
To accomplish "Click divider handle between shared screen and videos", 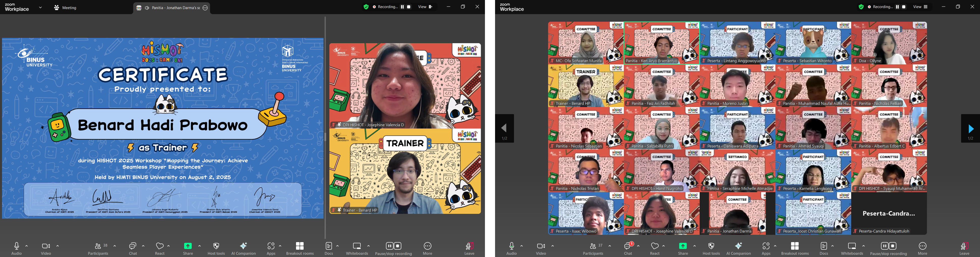I will coord(325,137).
